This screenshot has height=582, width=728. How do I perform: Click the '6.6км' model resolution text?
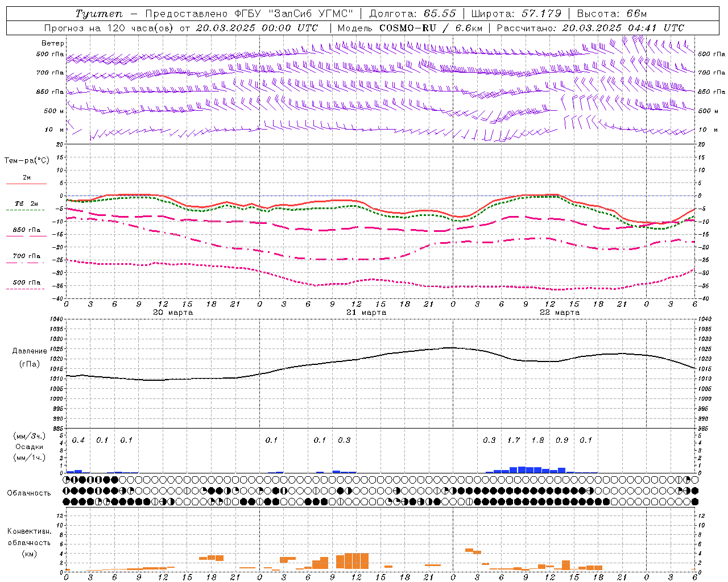(468, 28)
